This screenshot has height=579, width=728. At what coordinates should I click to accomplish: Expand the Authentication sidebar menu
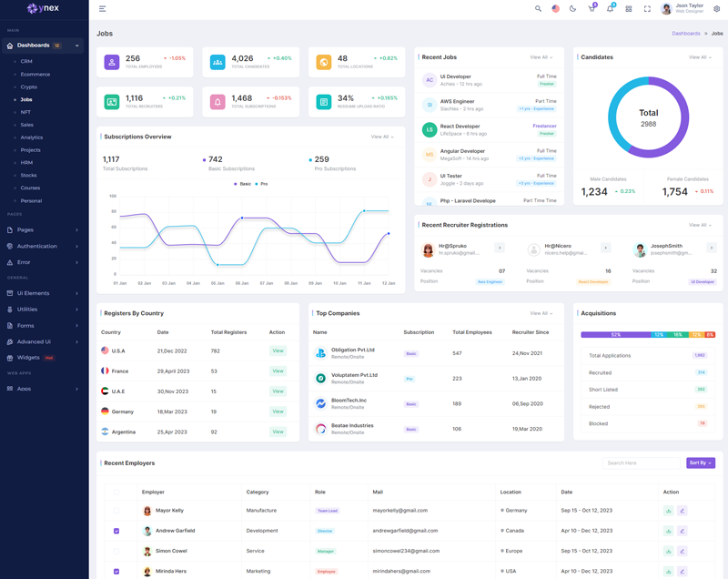43,247
